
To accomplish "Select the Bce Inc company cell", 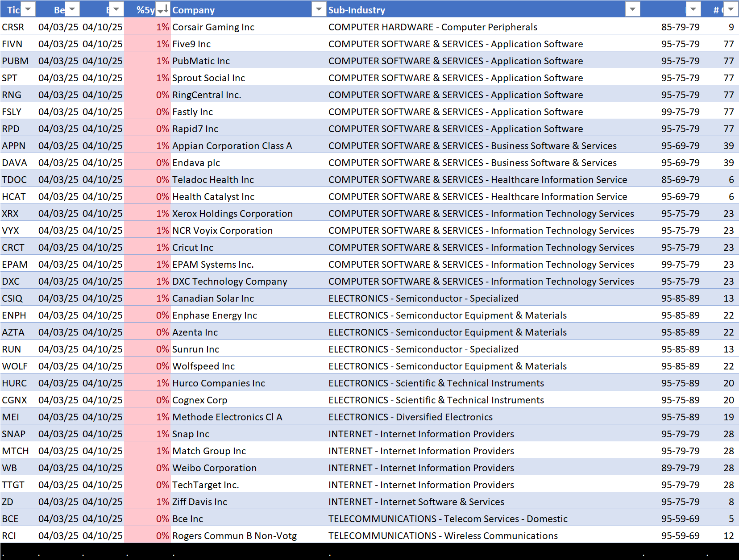I will point(249,519).
